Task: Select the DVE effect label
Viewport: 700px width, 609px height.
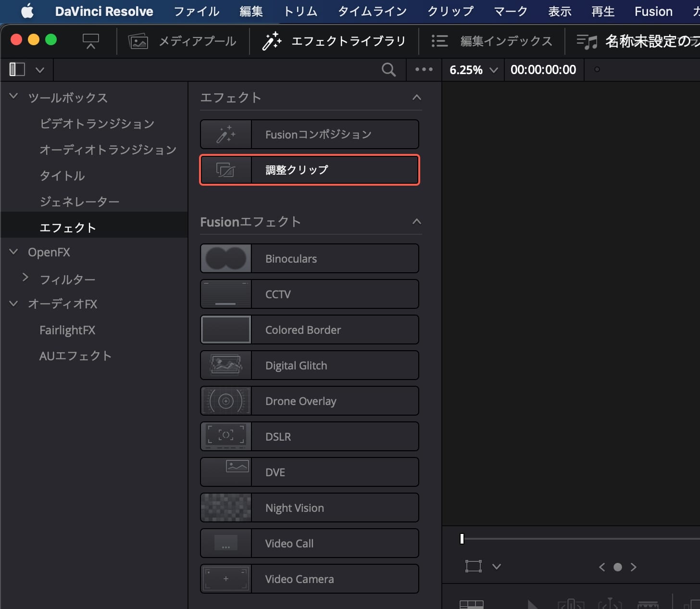Action: [x=275, y=472]
